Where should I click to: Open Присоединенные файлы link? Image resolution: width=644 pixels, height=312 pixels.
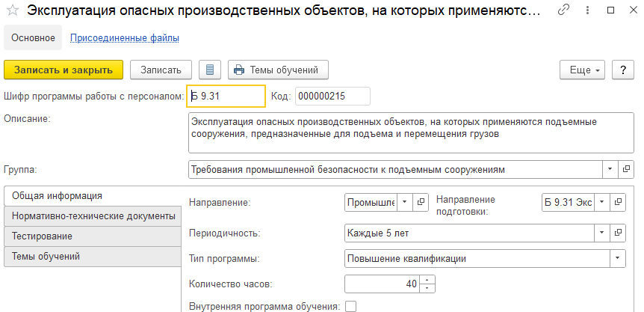[125, 37]
